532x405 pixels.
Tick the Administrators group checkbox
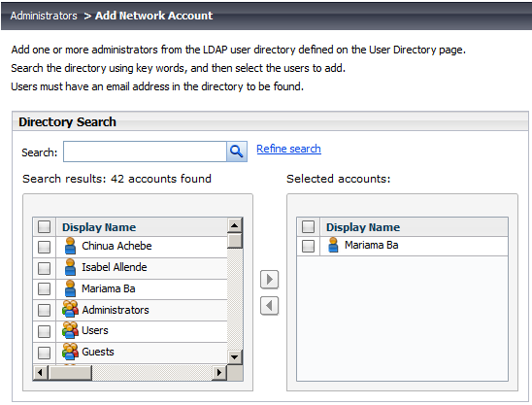(44, 310)
